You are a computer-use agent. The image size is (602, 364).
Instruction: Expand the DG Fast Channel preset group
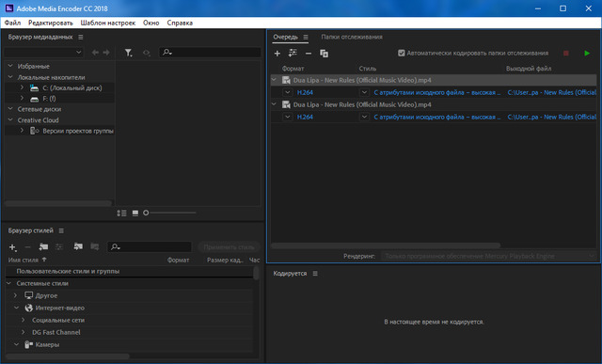coord(23,332)
